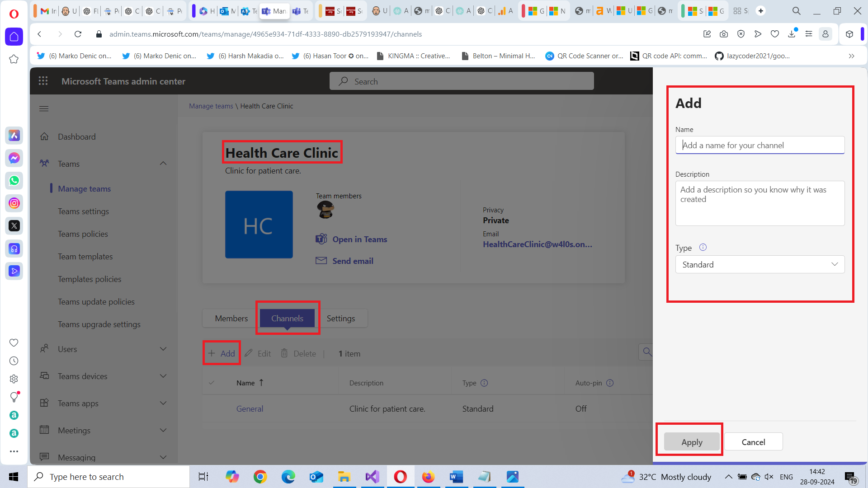Image resolution: width=868 pixels, height=488 pixels.
Task: Collapse the Teams section chevron
Action: [x=163, y=164]
